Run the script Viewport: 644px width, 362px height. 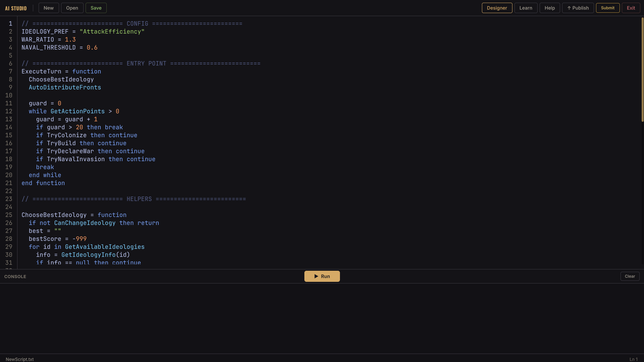coord(322,276)
